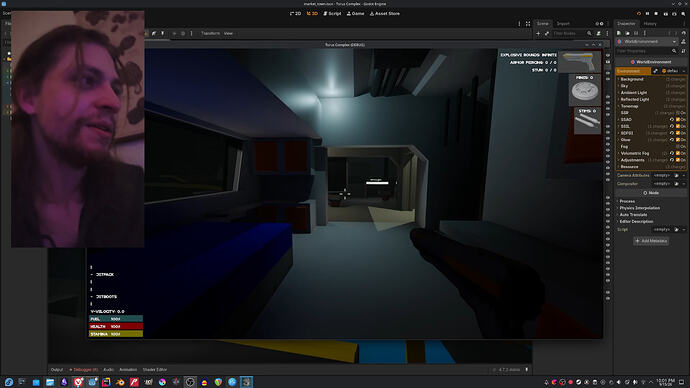690x388 pixels.
Task: Expand the Sky section
Action: pyautogui.click(x=624, y=86)
